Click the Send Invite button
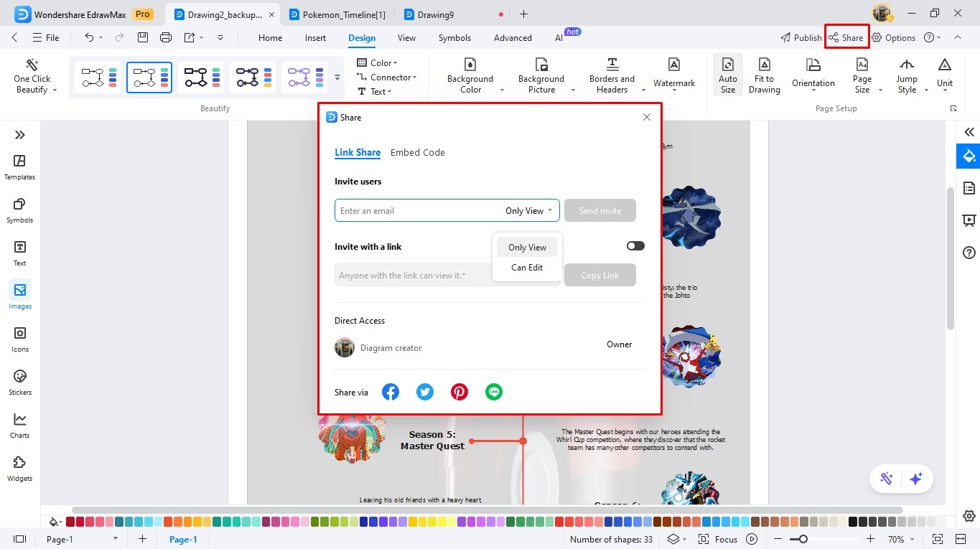Screen dimensions: 980x549 click(600, 210)
